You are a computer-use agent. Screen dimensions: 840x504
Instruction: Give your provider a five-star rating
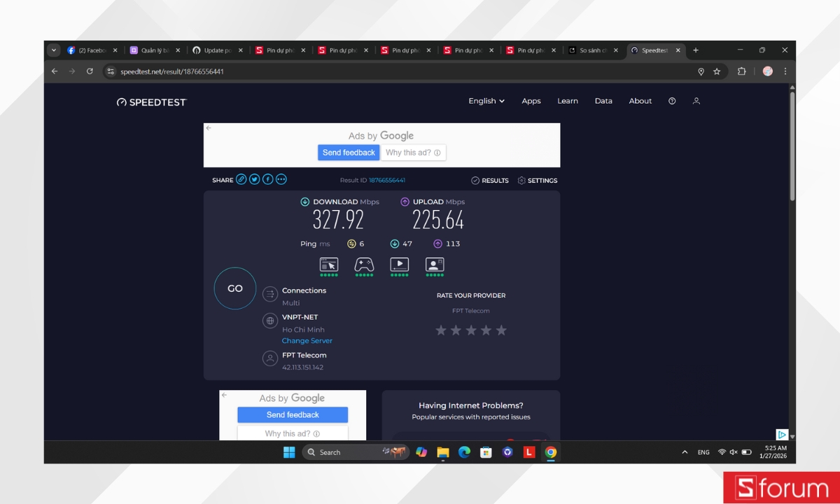[x=501, y=330]
